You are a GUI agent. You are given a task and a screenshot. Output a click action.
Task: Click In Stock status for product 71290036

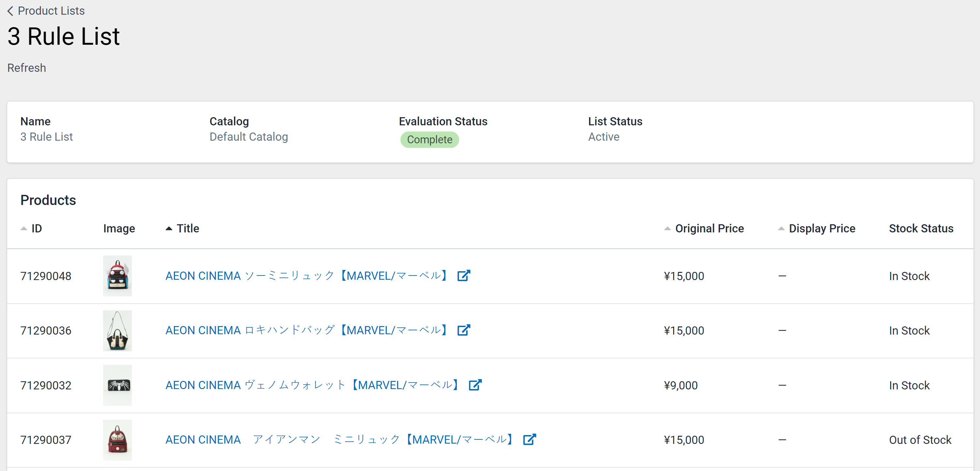pyautogui.click(x=909, y=331)
